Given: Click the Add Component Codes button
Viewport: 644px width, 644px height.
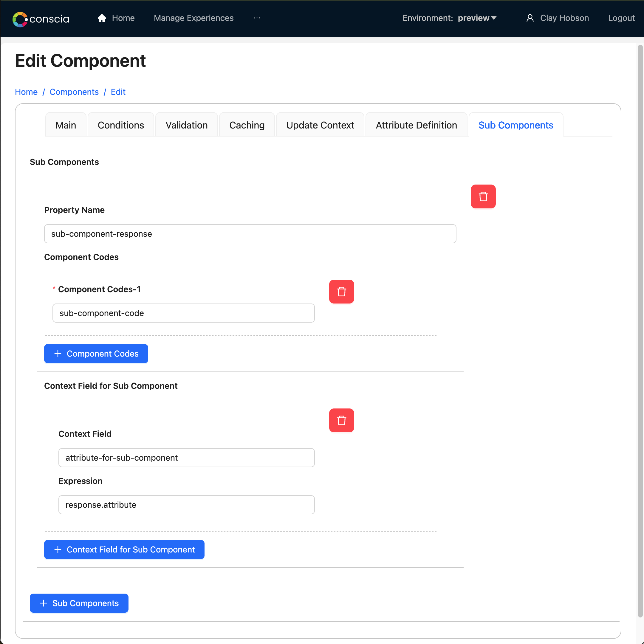Looking at the screenshot, I should 95,353.
